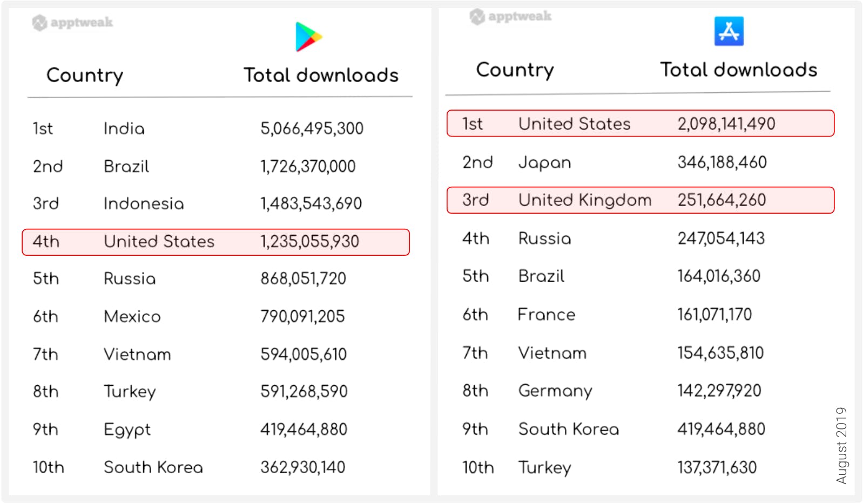Select the highlighted 1st United States row
The width and height of the screenshot is (863, 504).
(x=640, y=124)
